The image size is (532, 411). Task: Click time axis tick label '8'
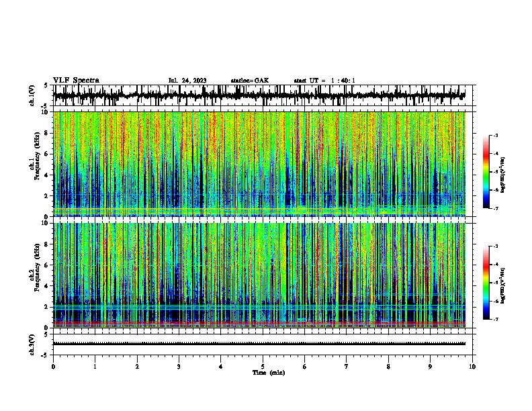click(x=388, y=367)
